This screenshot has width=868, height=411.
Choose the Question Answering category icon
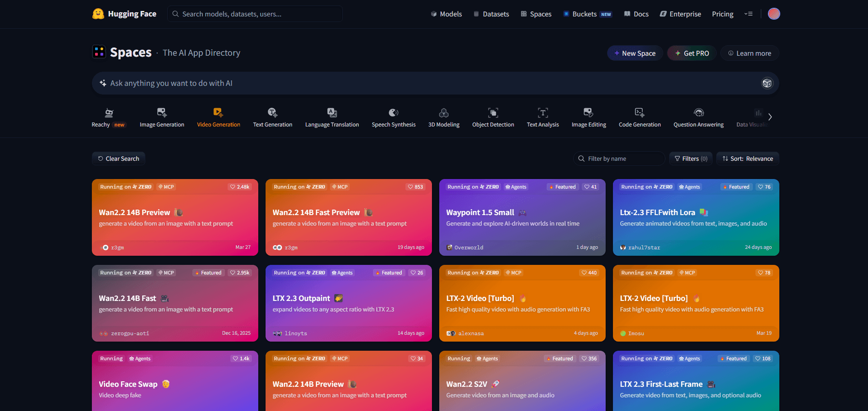698,113
